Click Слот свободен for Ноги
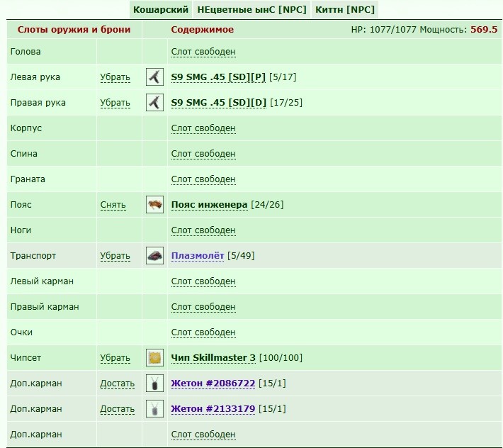This screenshot has width=503, height=448. [x=203, y=230]
